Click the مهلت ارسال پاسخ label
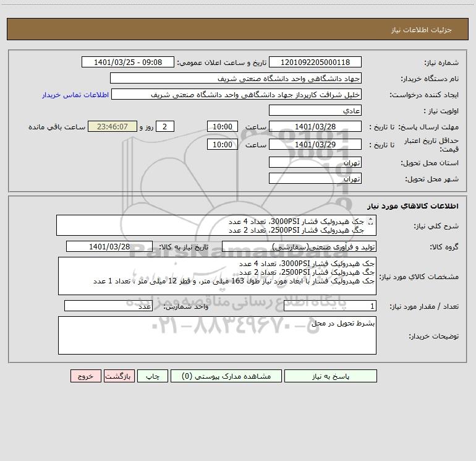The width and height of the screenshot is (476, 461). [x=428, y=127]
